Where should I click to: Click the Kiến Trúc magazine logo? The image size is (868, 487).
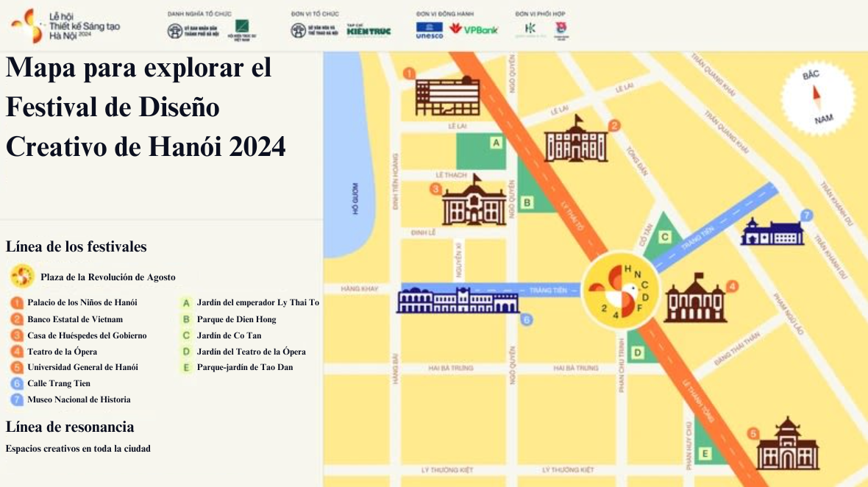(369, 30)
